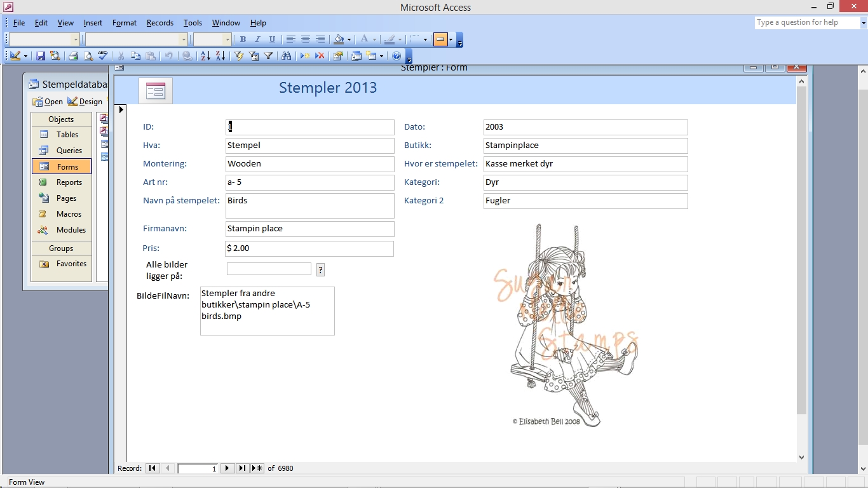Toggle Align Left button
The image size is (868, 488).
click(291, 39)
